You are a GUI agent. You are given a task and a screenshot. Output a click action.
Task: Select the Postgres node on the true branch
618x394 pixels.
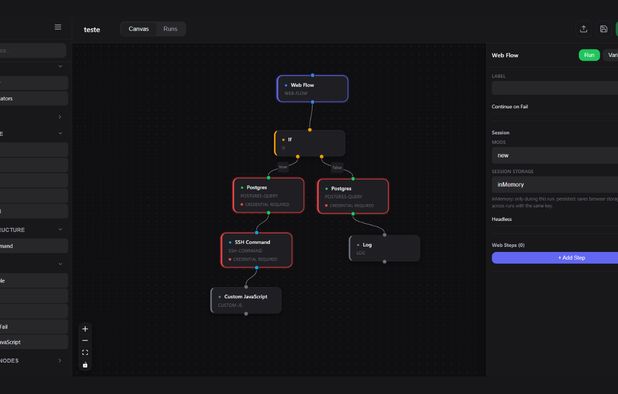pyautogui.click(x=268, y=195)
